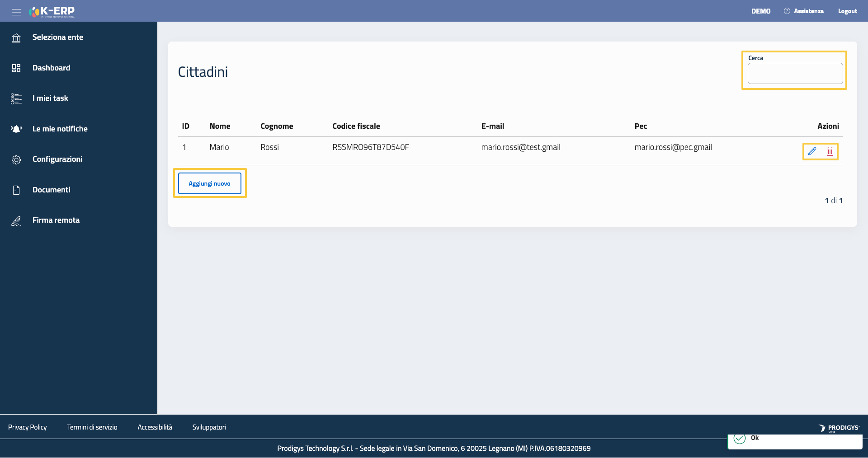
Task: Click the task list icon in sidebar
Action: point(16,98)
